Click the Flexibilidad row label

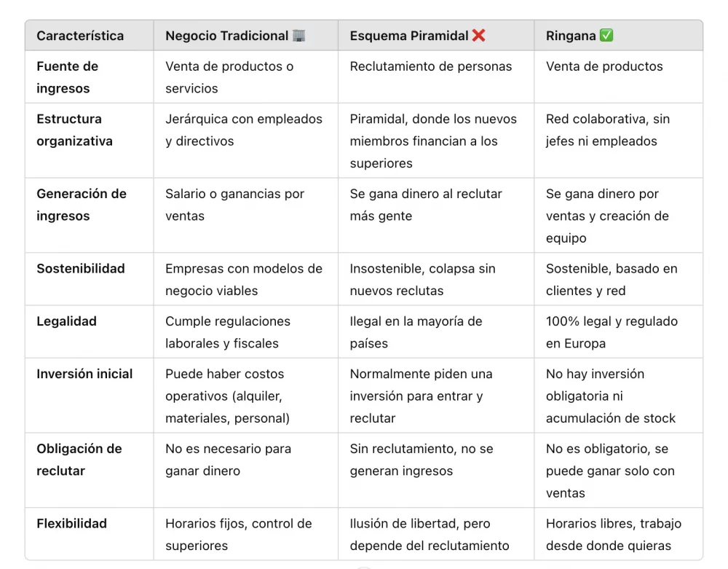[x=71, y=523]
